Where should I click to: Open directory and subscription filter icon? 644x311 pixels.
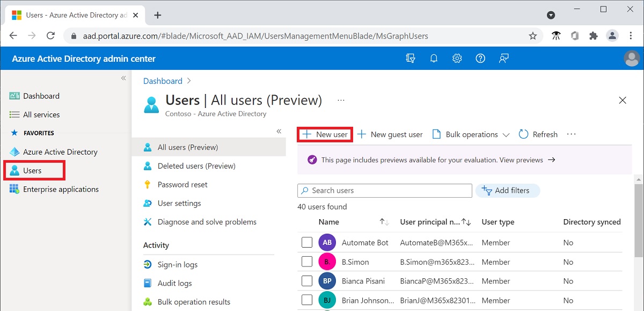[x=411, y=59]
